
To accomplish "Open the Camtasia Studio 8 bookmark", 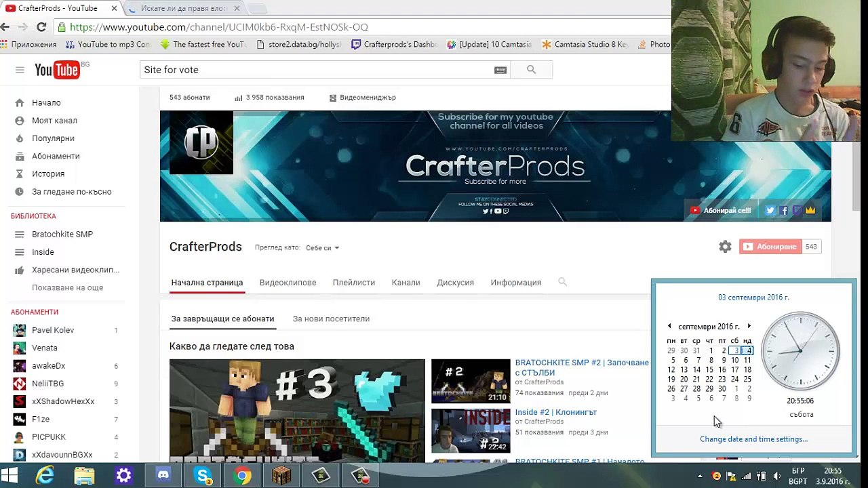I will 585,45.
